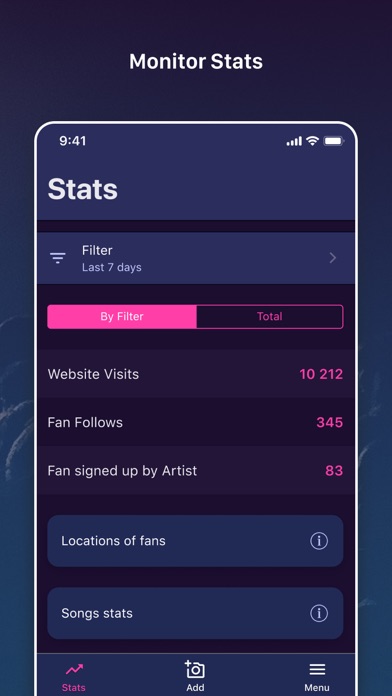Select the Fan signed up by Artist row
Screen dimensions: 392x696
click(x=196, y=471)
